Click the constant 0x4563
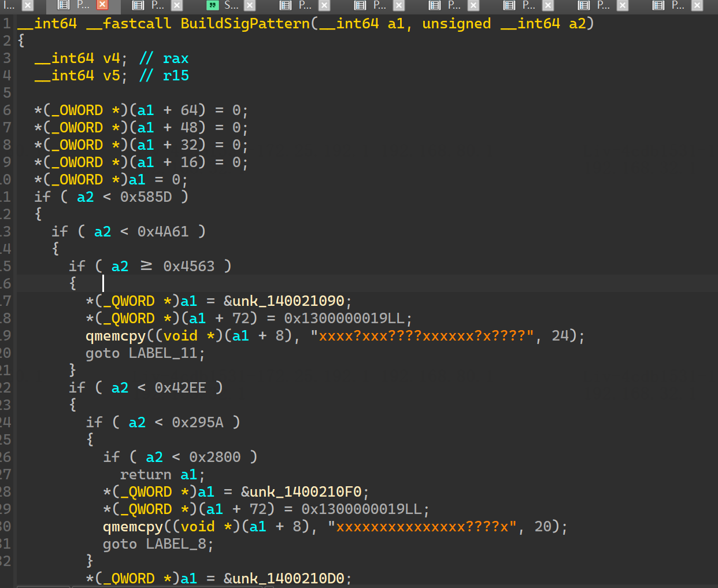The width and height of the screenshot is (718, 588). tap(188, 267)
